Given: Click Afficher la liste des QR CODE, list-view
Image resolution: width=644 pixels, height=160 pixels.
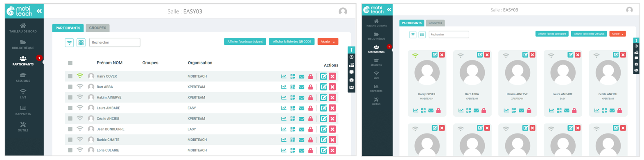Looking at the screenshot, I should pos(292,42).
